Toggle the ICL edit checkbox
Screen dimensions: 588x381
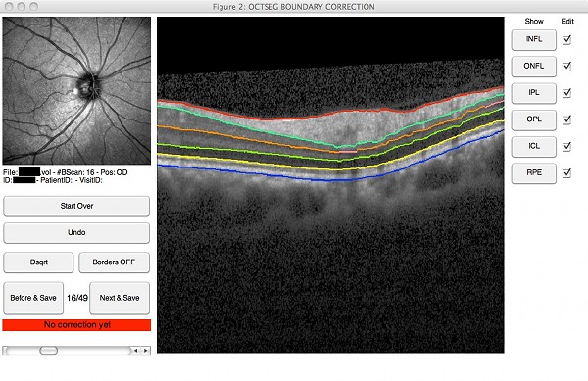point(566,146)
